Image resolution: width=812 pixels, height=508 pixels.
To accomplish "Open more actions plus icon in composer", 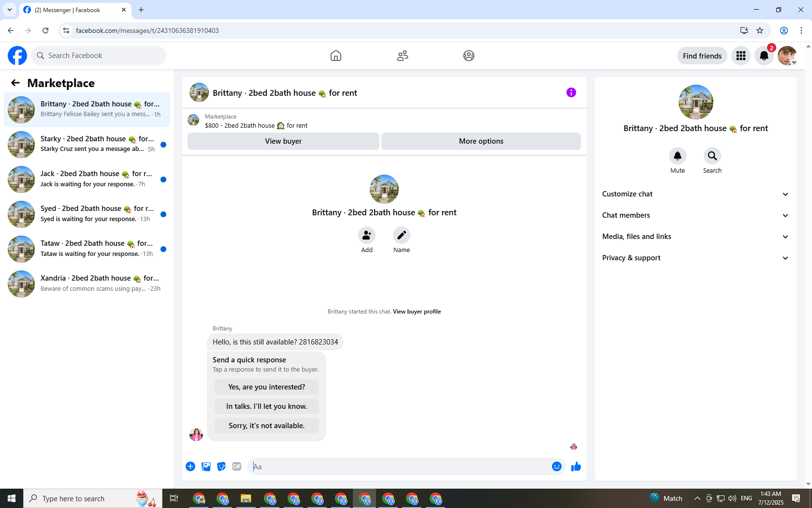I will pyautogui.click(x=190, y=466).
